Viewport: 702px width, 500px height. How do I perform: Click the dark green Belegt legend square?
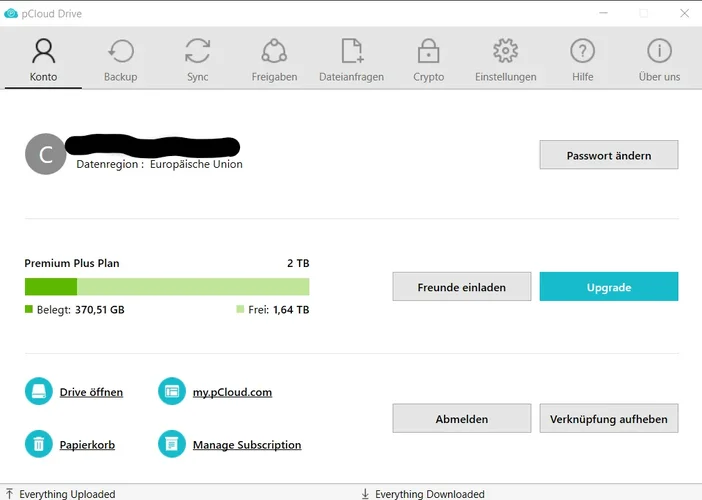coord(29,309)
